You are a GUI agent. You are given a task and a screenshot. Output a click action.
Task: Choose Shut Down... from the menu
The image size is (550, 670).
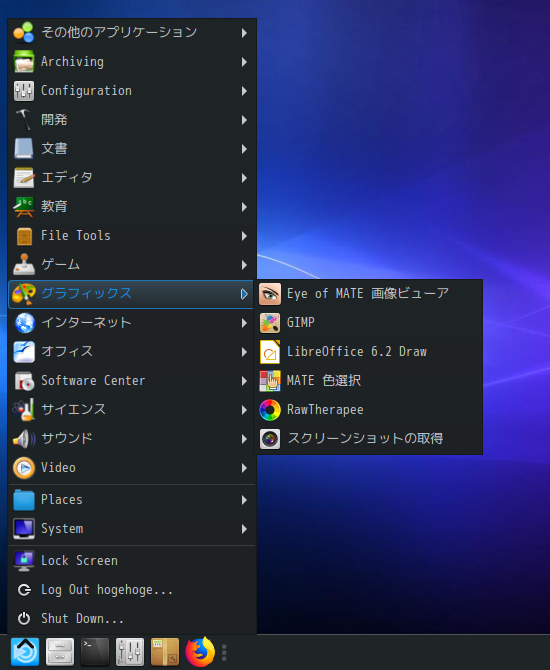click(132, 619)
